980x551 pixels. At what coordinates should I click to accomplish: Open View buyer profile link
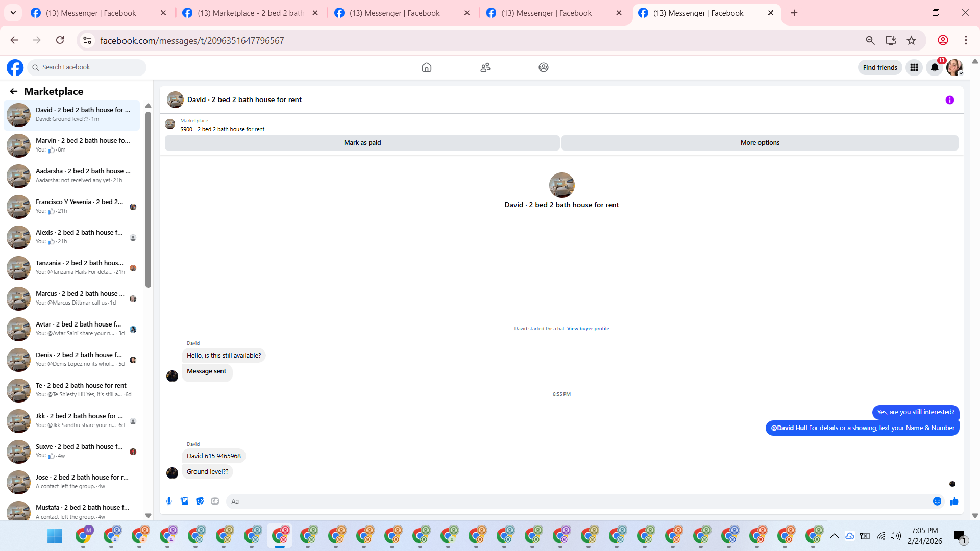588,329
